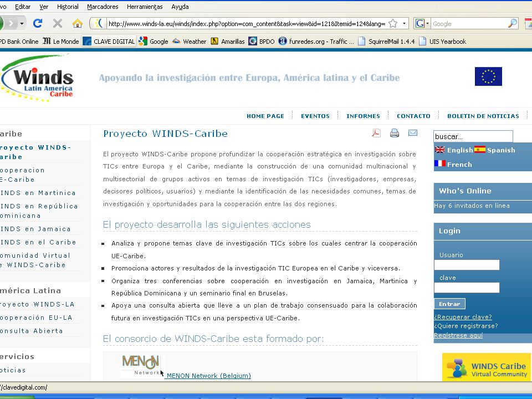Open the SquirrelMail 1.4.4 bookmark
Viewport: 532px width, 399px height.
pyautogui.click(x=386, y=42)
